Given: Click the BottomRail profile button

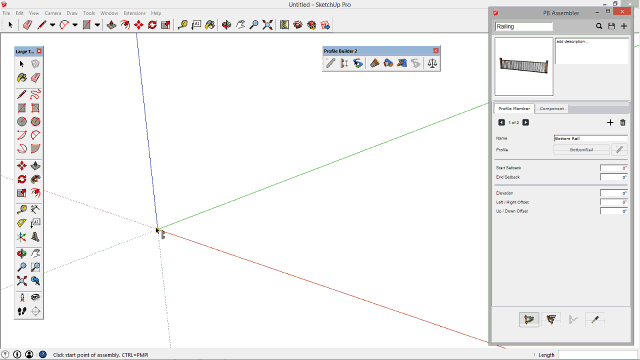Looking at the screenshot, I should [x=581, y=150].
